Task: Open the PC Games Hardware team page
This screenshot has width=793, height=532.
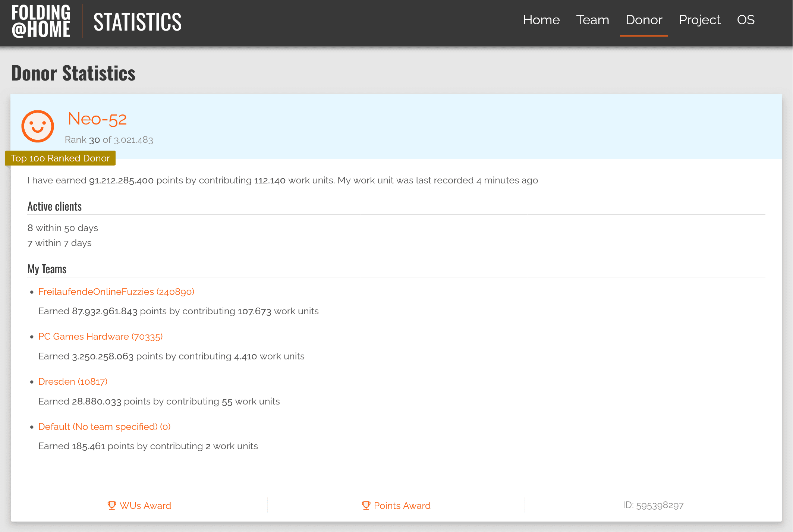Action: point(100,336)
